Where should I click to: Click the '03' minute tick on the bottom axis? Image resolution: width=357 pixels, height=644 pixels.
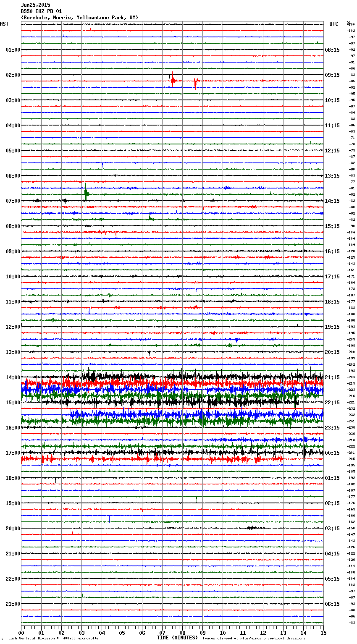coord(81,633)
